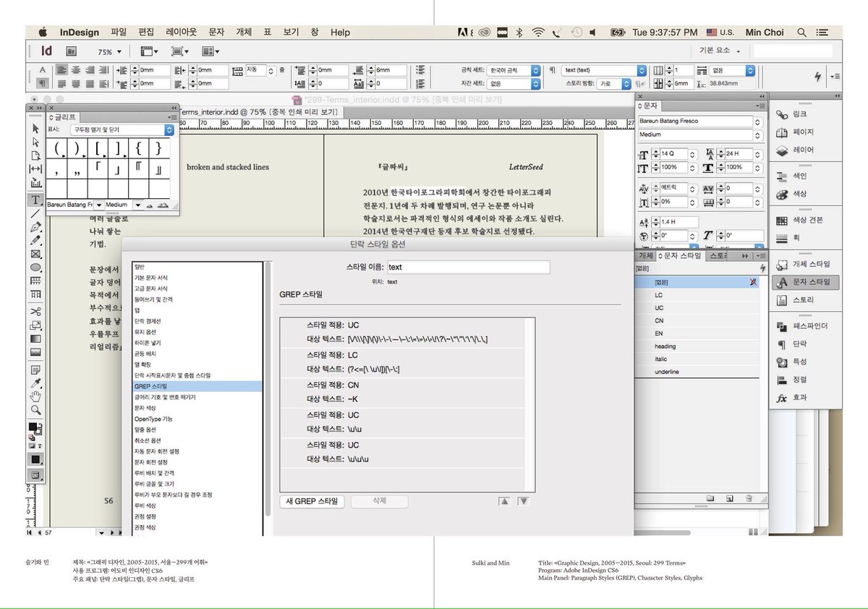
Task: Select the Page tool
Action: [35, 155]
